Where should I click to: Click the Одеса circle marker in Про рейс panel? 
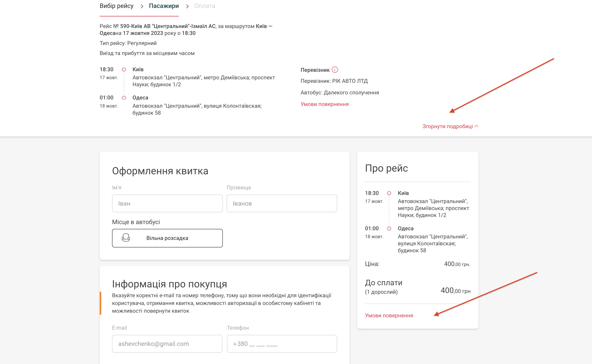point(389,229)
